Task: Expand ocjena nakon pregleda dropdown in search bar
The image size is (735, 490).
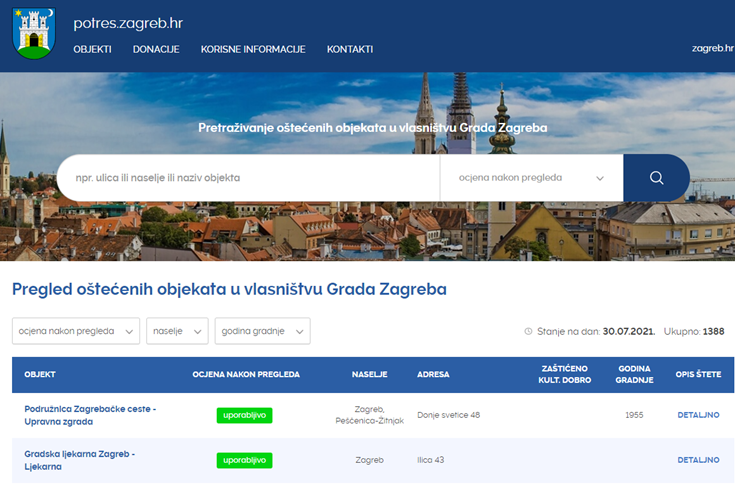Action: click(x=531, y=178)
